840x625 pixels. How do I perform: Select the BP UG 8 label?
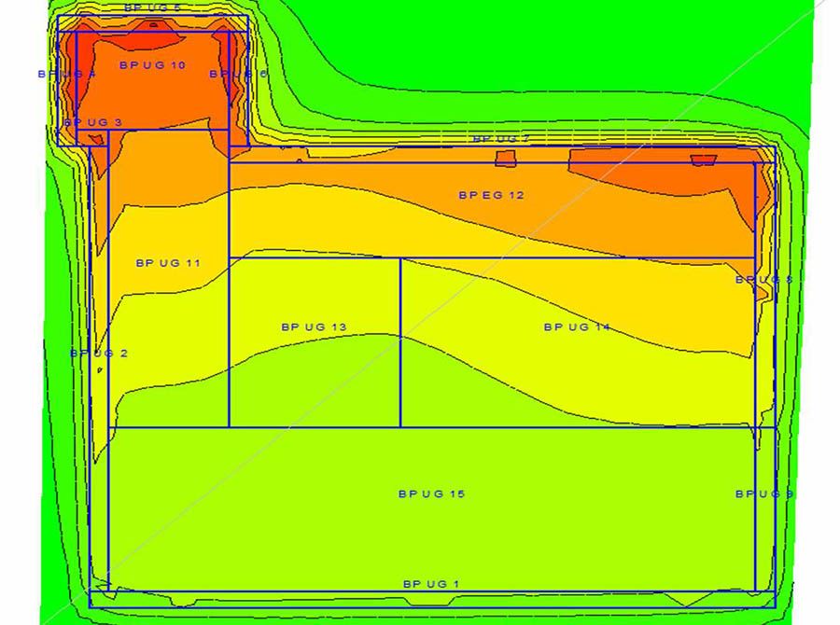[763, 280]
